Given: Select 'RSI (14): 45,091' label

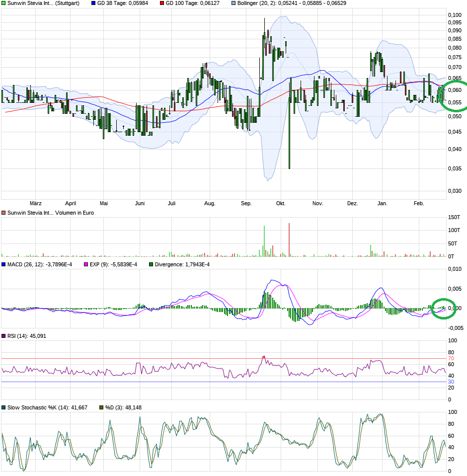Looking at the screenshot, I should tap(27, 336).
